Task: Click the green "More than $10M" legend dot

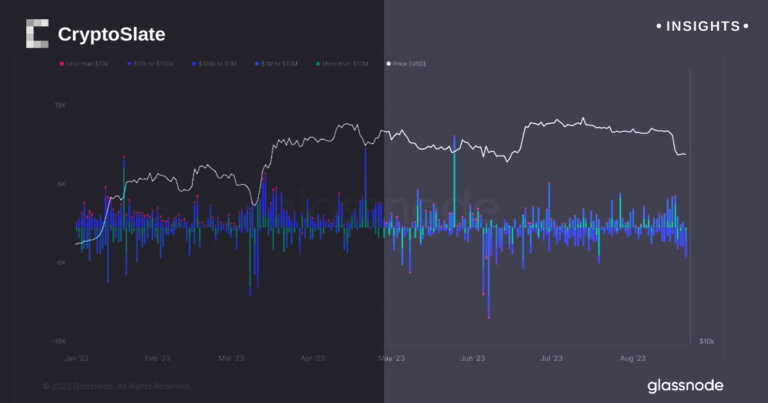Action: coord(318,65)
